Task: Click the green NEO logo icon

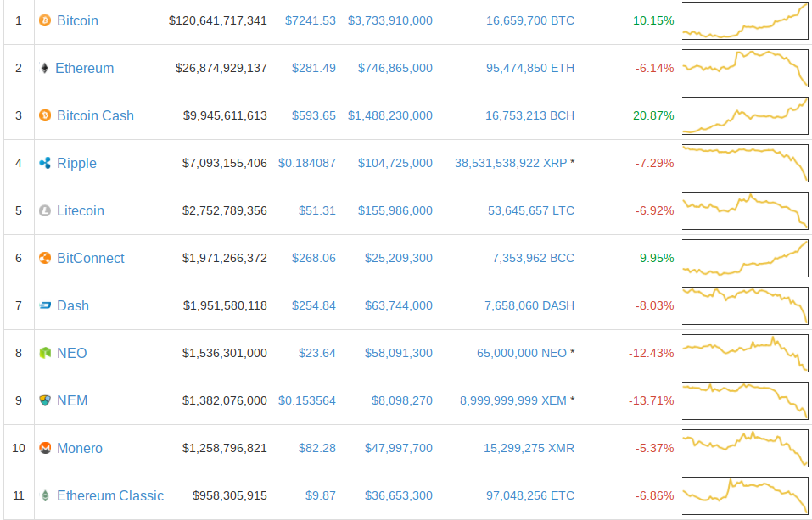Action: [45, 353]
